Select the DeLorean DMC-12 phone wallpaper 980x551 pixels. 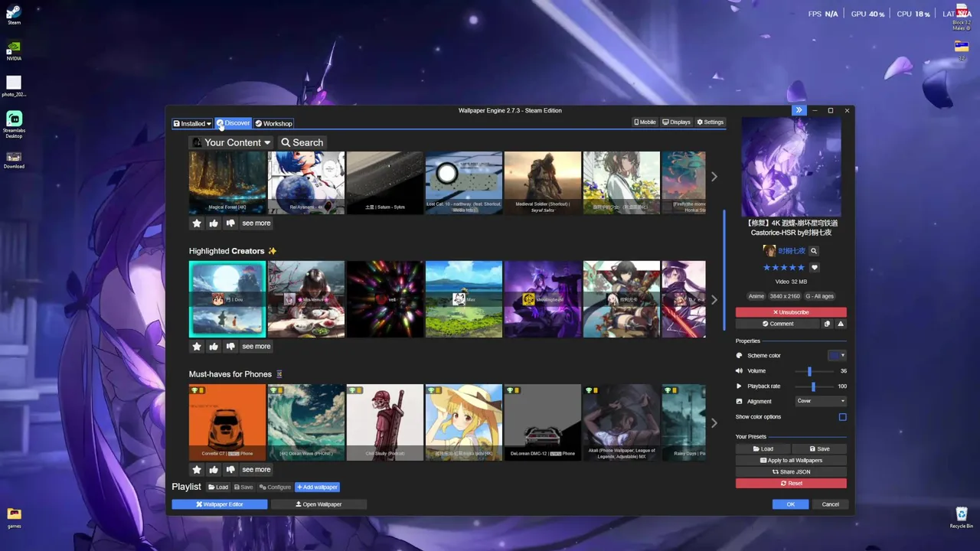coord(543,422)
